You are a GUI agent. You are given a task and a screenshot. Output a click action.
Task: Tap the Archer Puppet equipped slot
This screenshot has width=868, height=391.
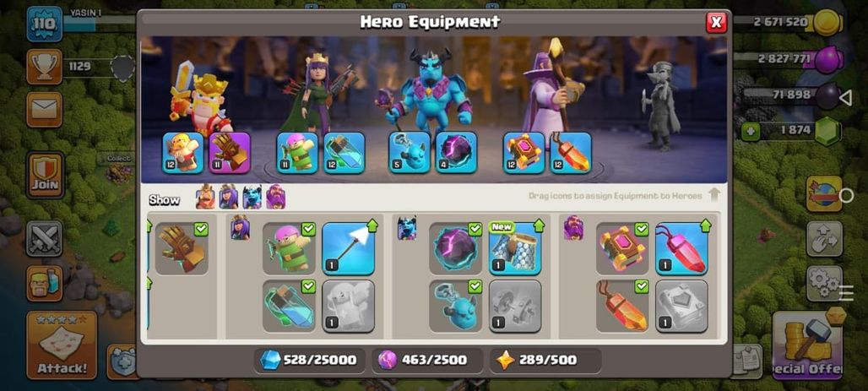pos(297,152)
